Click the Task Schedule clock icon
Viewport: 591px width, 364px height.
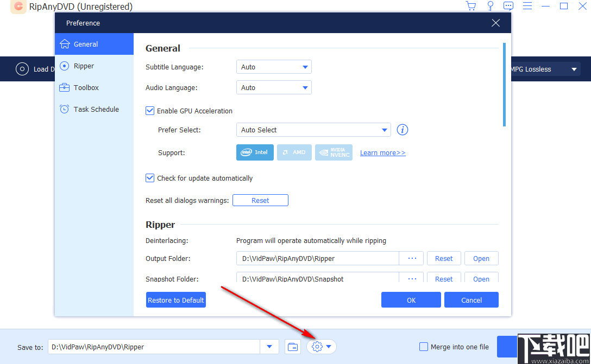[65, 109]
